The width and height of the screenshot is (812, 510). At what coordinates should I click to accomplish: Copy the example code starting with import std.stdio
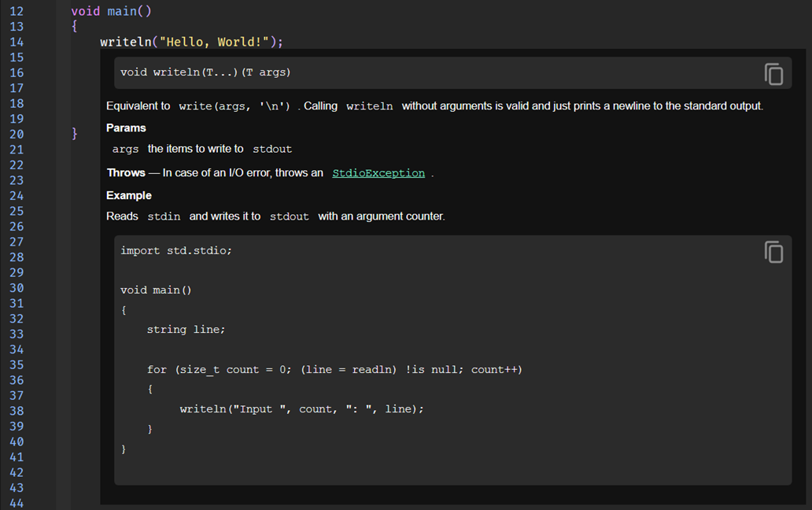click(x=773, y=252)
